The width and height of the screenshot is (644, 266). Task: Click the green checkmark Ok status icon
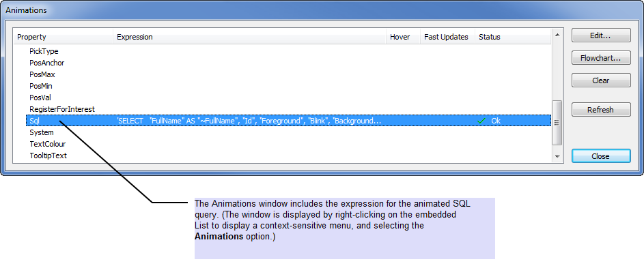point(481,121)
